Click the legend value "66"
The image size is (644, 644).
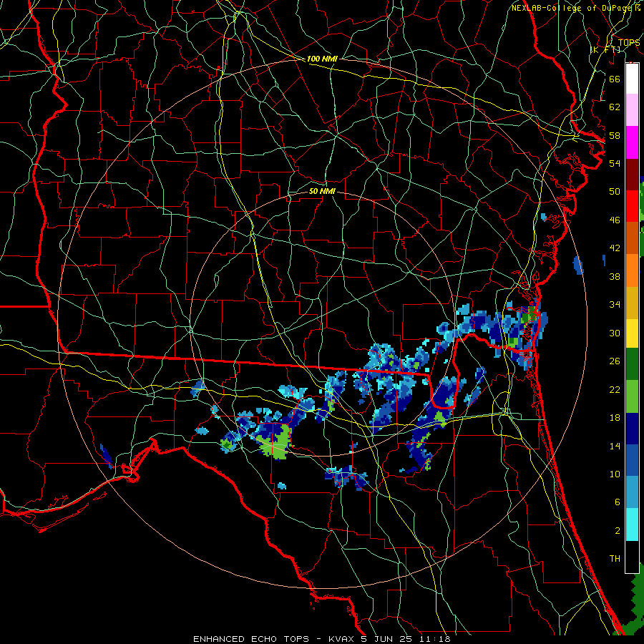[x=615, y=79]
